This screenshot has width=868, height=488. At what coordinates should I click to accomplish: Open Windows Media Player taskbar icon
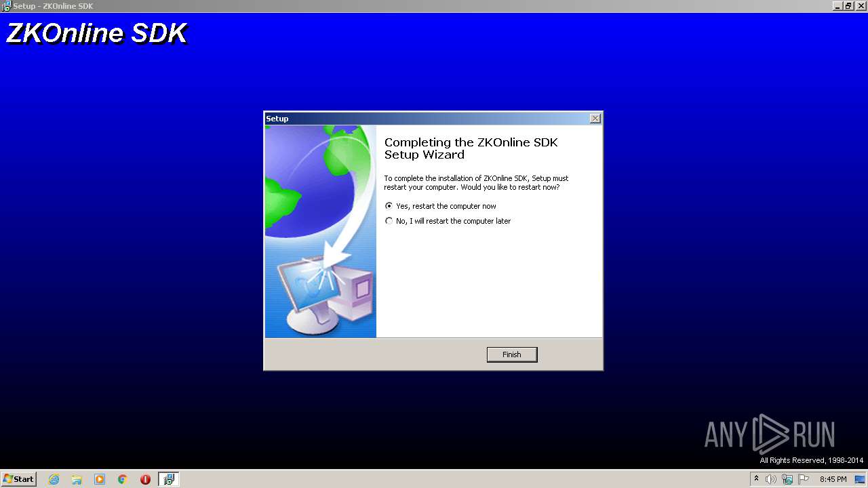[x=100, y=479]
